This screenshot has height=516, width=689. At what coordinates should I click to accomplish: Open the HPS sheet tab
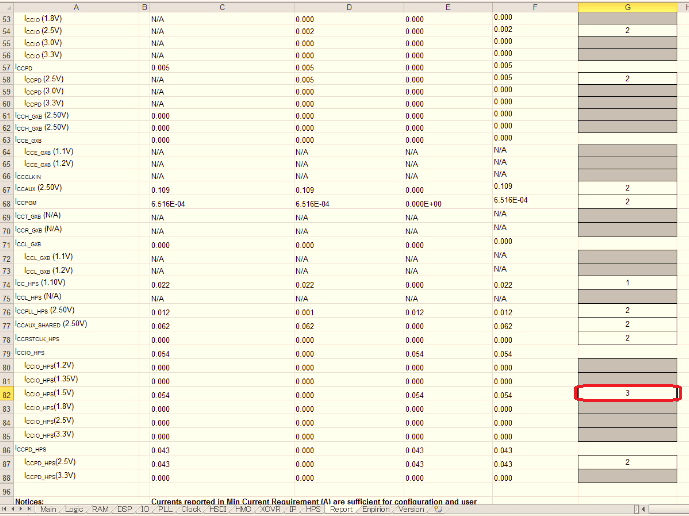point(313,510)
